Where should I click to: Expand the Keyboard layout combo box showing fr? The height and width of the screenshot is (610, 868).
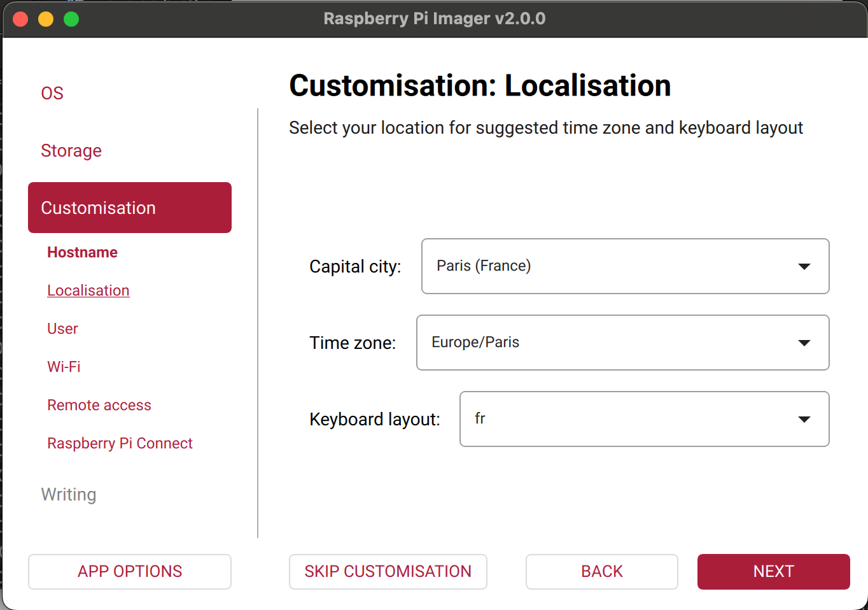point(630,419)
